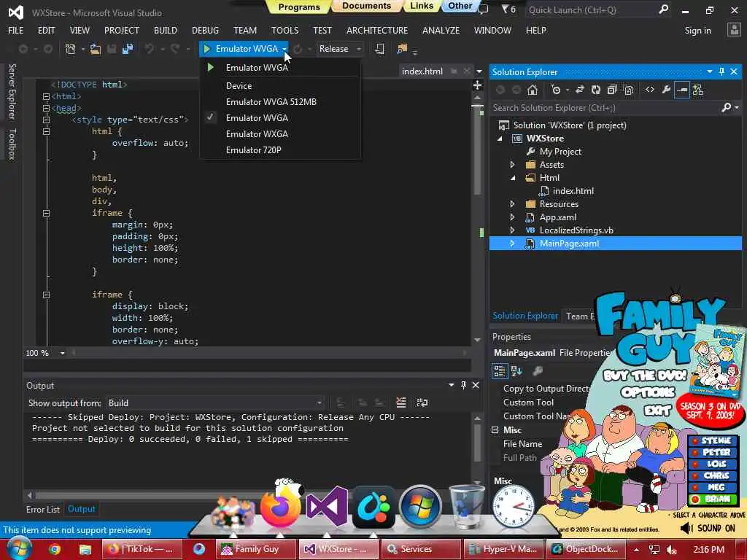
Task: Click the Home icon in Solution Explorer
Action: 532,90
